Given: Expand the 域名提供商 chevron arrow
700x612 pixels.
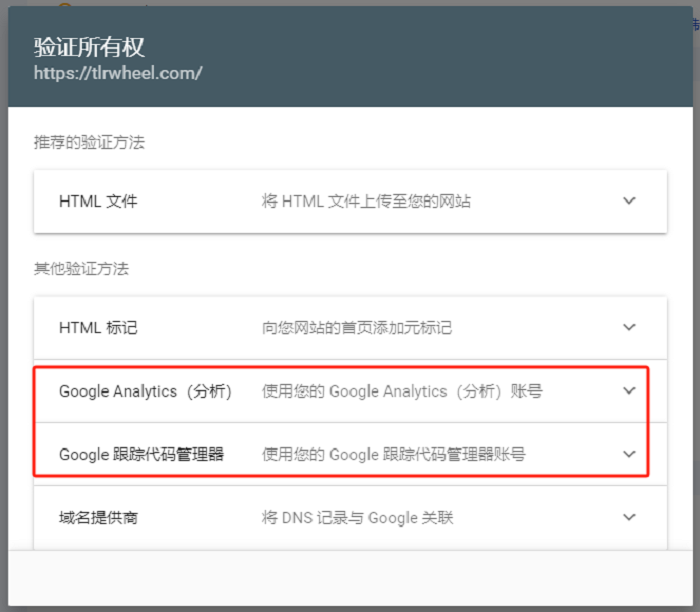Looking at the screenshot, I should click(629, 517).
